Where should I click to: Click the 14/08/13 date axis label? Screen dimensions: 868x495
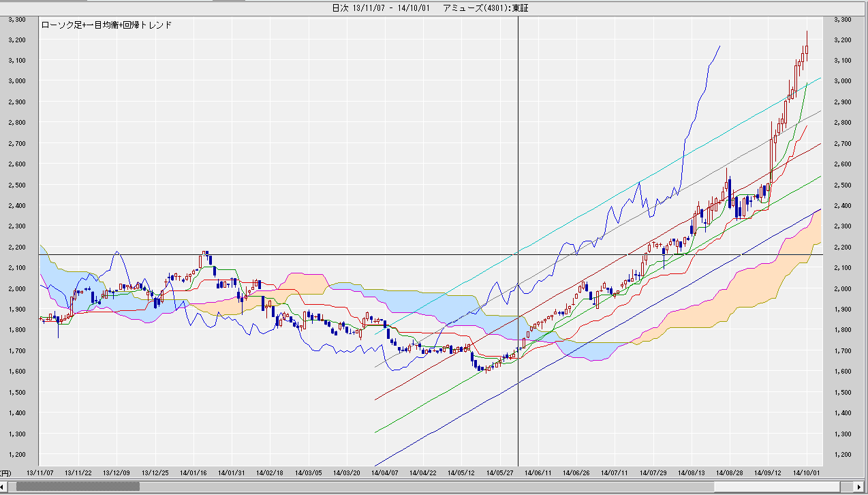pyautogui.click(x=692, y=472)
